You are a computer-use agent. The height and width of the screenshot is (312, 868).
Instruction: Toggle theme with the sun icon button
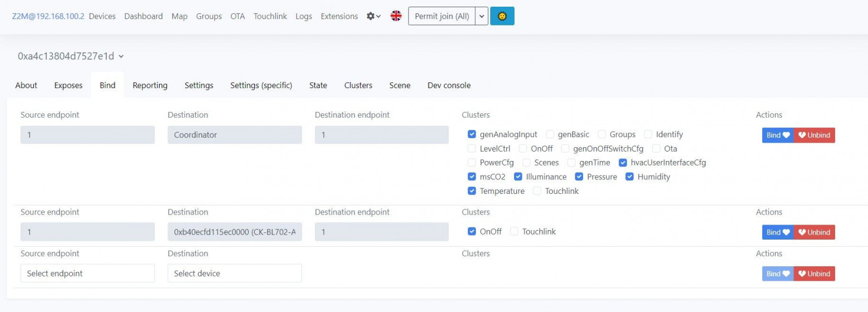pyautogui.click(x=502, y=16)
